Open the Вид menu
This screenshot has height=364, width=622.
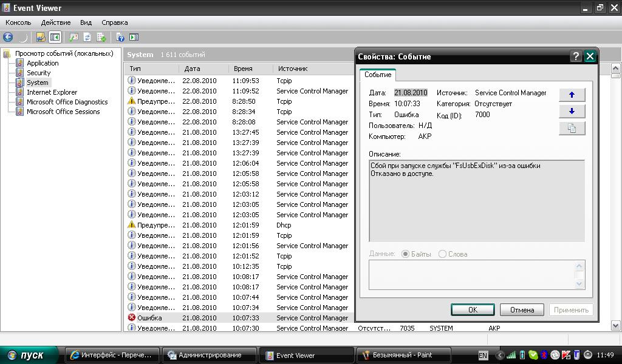pos(86,22)
